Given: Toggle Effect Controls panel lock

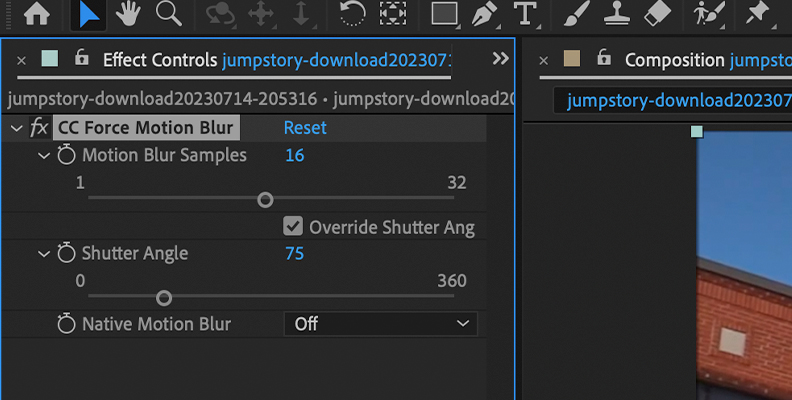Looking at the screenshot, I should tap(81, 58).
